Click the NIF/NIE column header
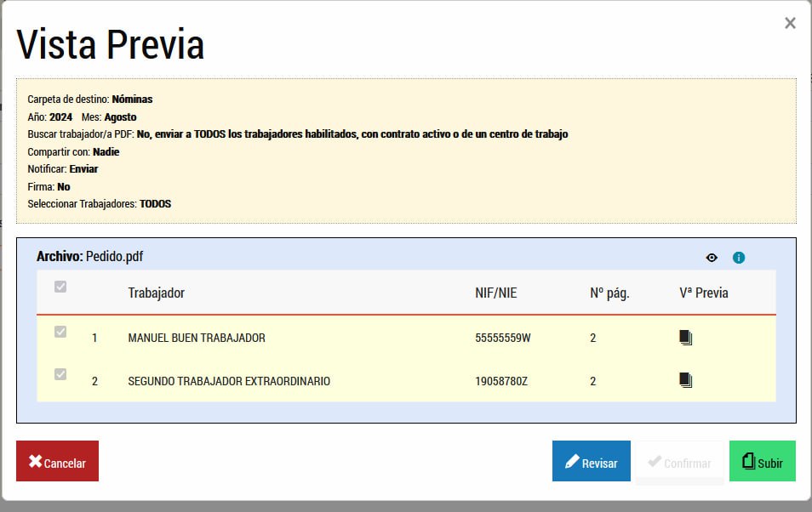The height and width of the screenshot is (512, 812). [x=496, y=293]
